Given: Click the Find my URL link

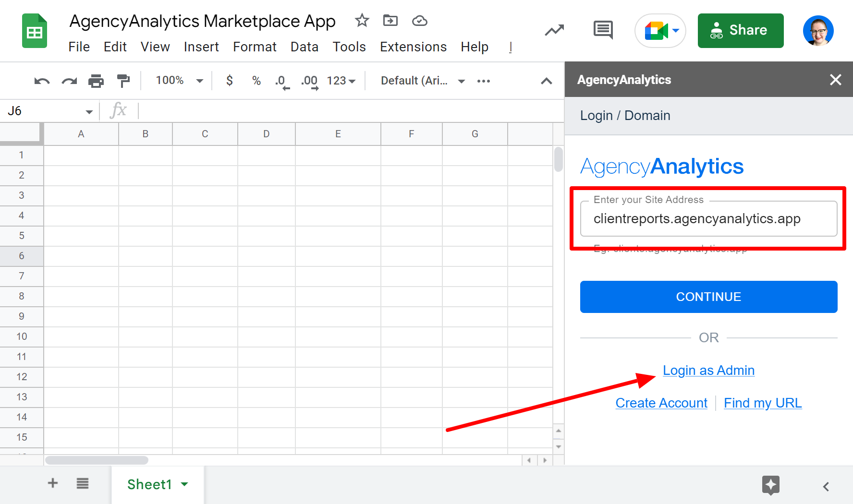Looking at the screenshot, I should (763, 403).
